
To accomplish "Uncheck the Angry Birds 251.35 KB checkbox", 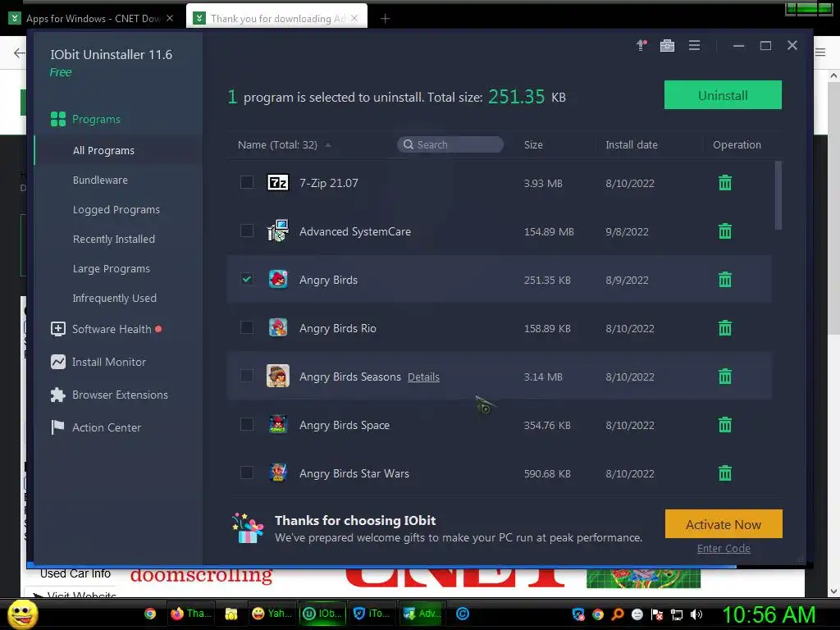I will [x=246, y=279].
